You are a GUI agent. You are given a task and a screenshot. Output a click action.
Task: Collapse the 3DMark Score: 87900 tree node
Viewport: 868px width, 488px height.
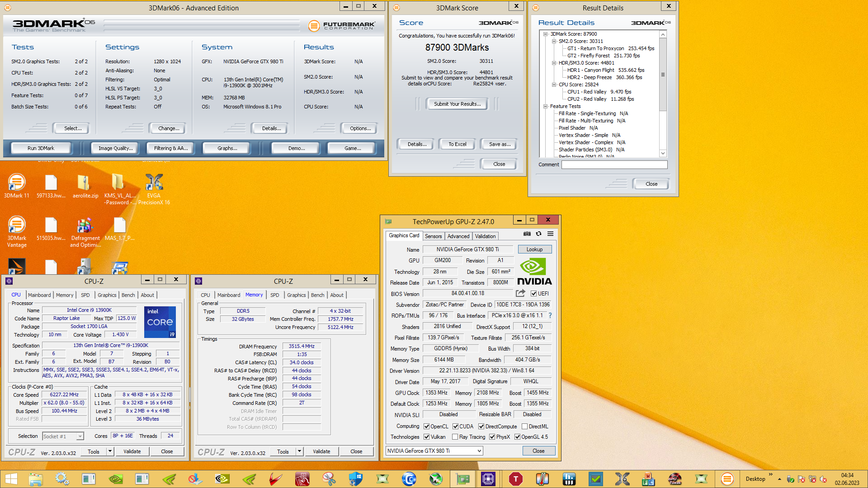pos(546,34)
